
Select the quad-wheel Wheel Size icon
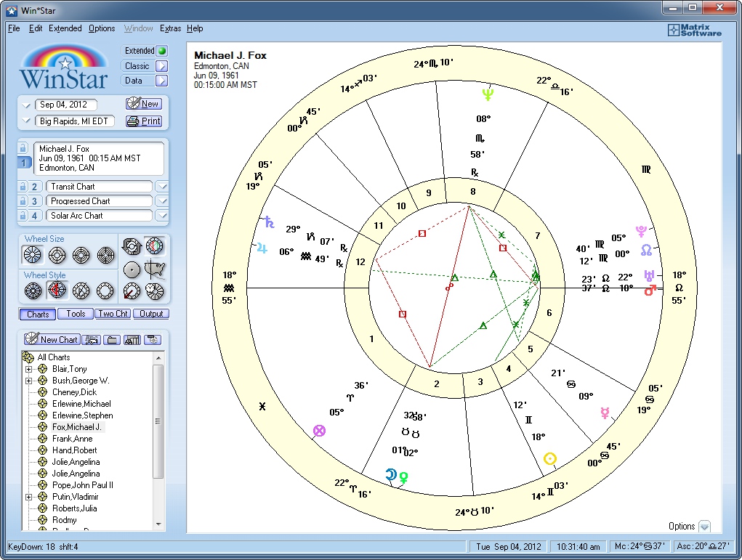pyautogui.click(x=105, y=255)
